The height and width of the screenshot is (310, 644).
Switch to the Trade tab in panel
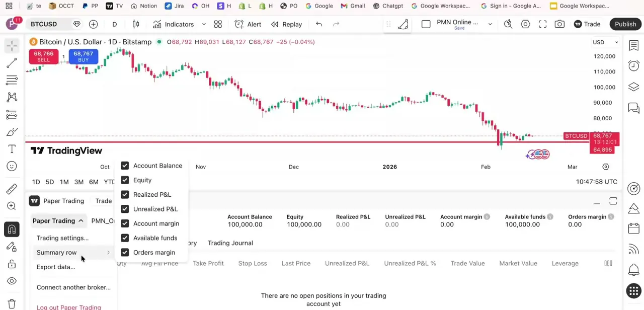[x=104, y=201]
